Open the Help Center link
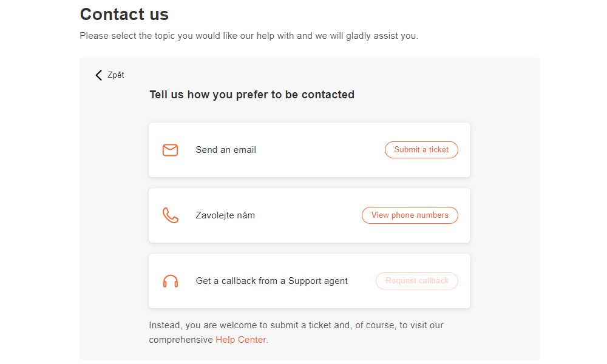Image resolution: width=607 pixels, height=364 pixels. tap(240, 340)
